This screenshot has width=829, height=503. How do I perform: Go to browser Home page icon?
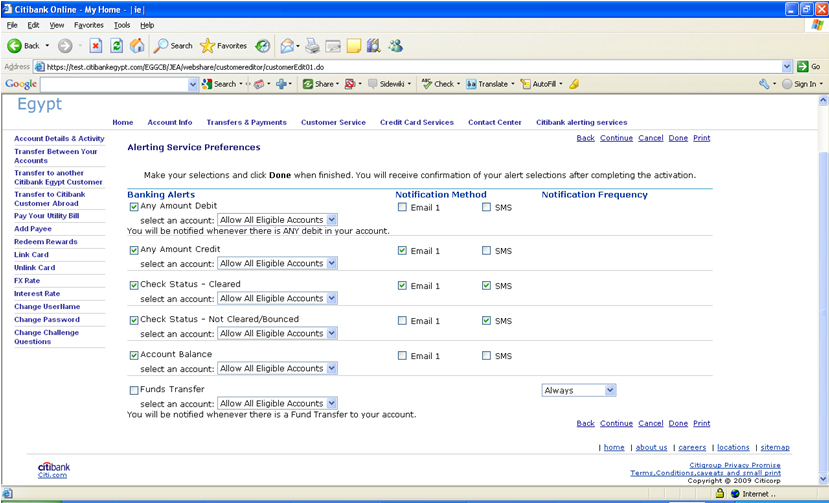pyautogui.click(x=137, y=46)
